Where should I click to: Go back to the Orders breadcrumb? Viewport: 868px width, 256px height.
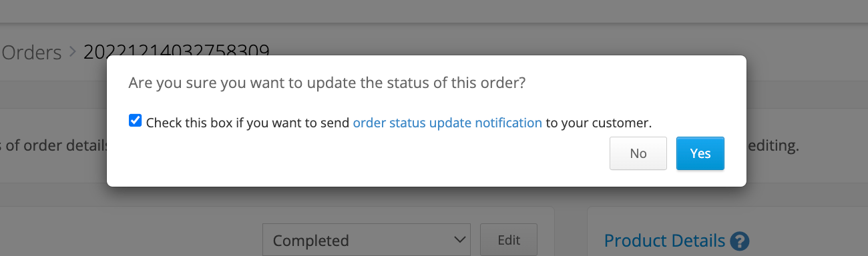(31, 52)
